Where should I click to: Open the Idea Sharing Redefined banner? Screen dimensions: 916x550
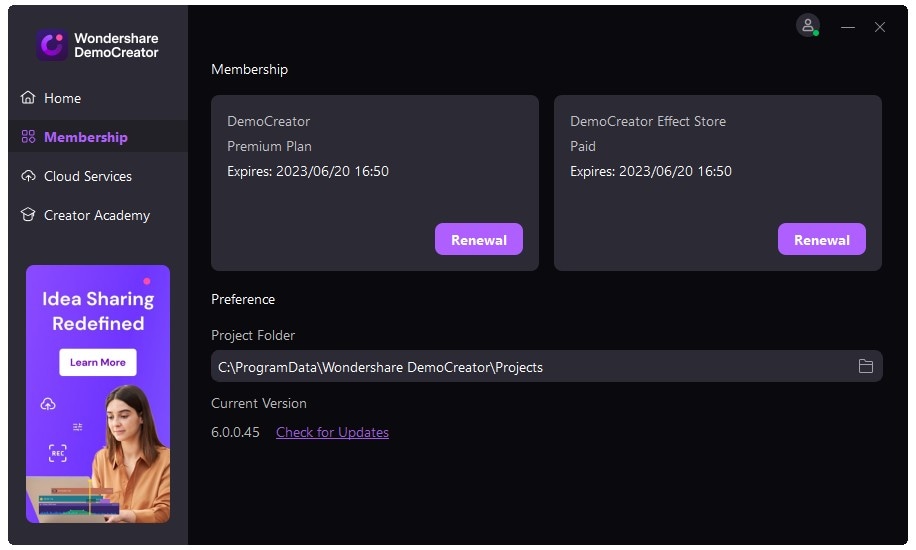click(98, 311)
